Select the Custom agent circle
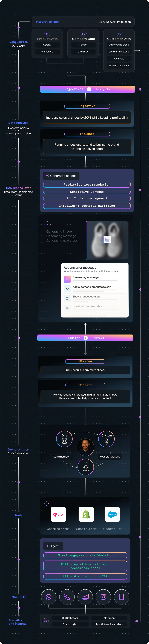 click(x=106, y=439)
